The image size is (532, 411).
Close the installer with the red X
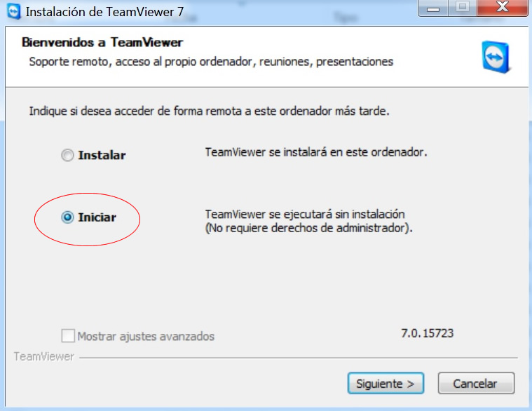(503, 8)
